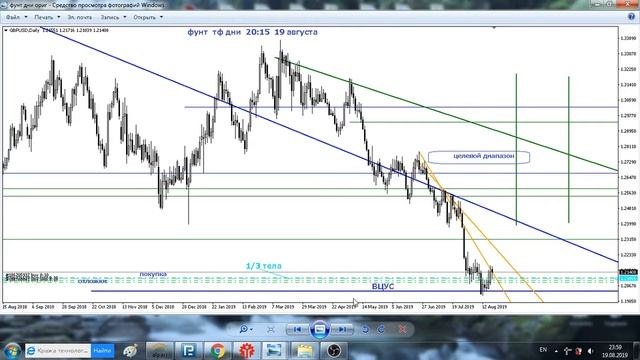Open the blue P application on taskbar
The width and height of the screenshot is (640, 360).
coord(189,351)
